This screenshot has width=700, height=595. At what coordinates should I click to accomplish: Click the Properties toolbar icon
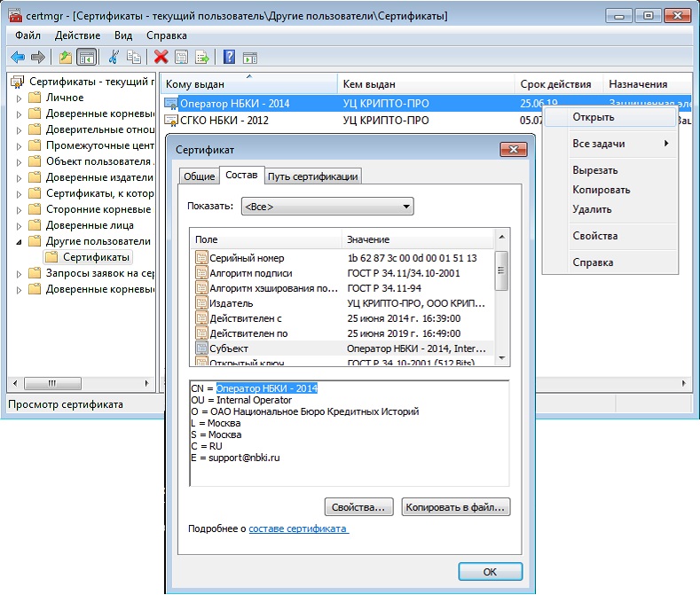[x=181, y=57]
